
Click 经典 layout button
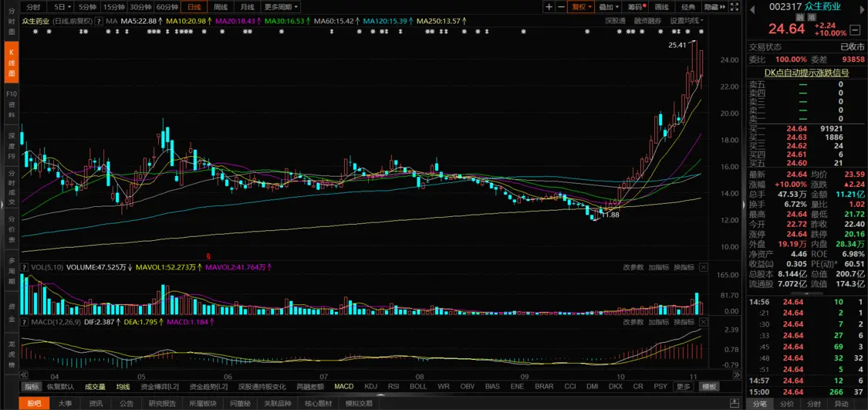point(688,7)
